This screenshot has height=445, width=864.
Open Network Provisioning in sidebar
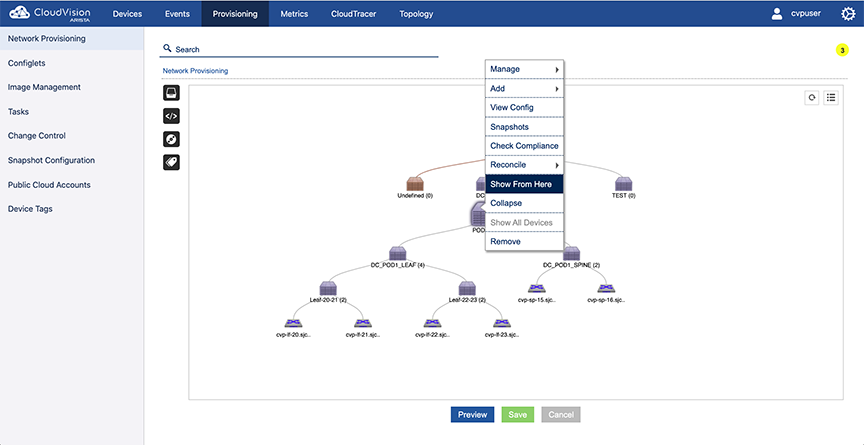72,39
